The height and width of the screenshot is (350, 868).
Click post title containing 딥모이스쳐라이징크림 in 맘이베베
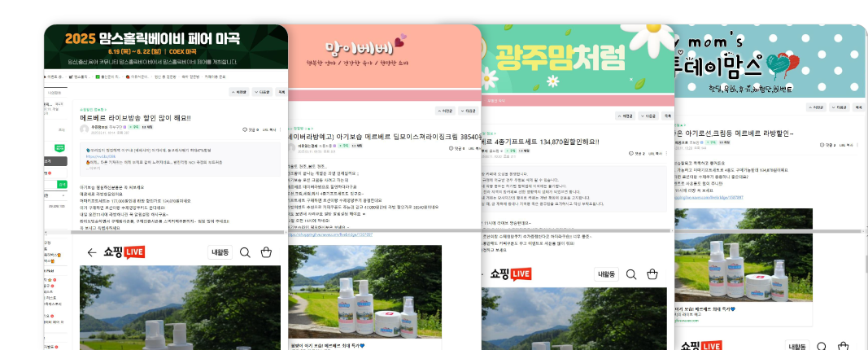tap(384, 136)
